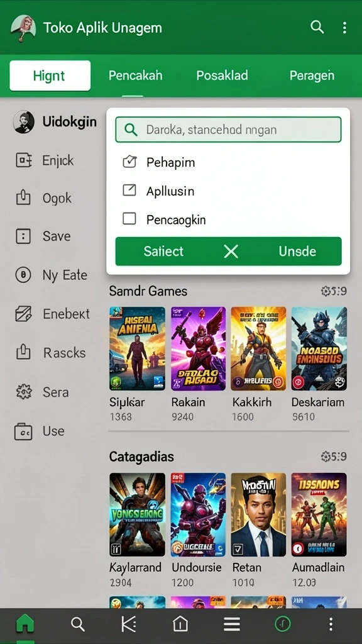
Task: Open the Deskariam game thumbnail
Action: point(319,348)
